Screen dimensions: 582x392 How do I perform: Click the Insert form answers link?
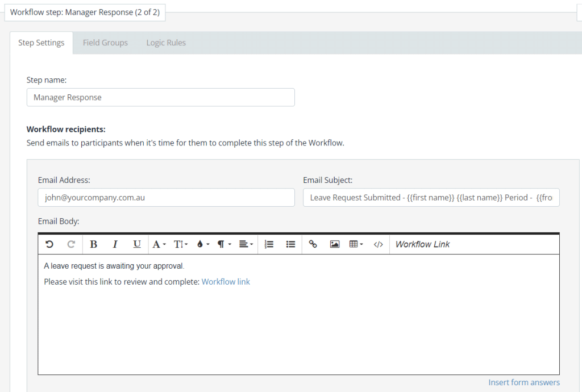523,382
